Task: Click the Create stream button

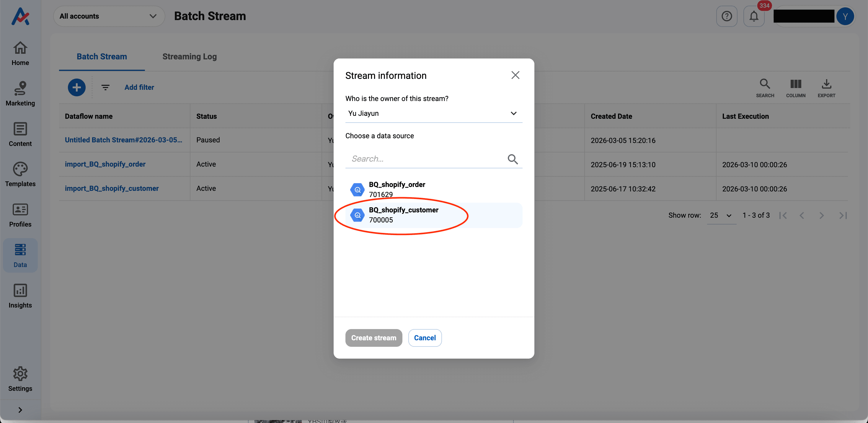Action: tap(374, 338)
